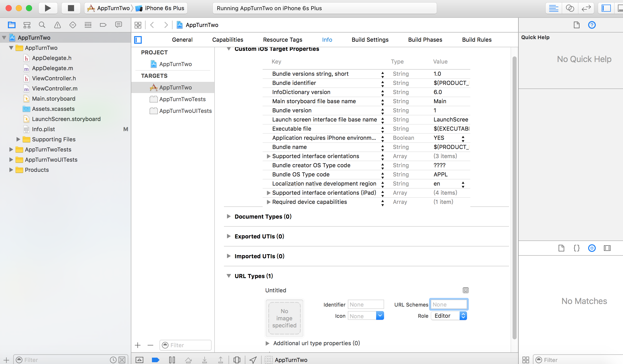623x364 pixels.
Task: Open the Symbol navigator icon
Action: [27, 25]
